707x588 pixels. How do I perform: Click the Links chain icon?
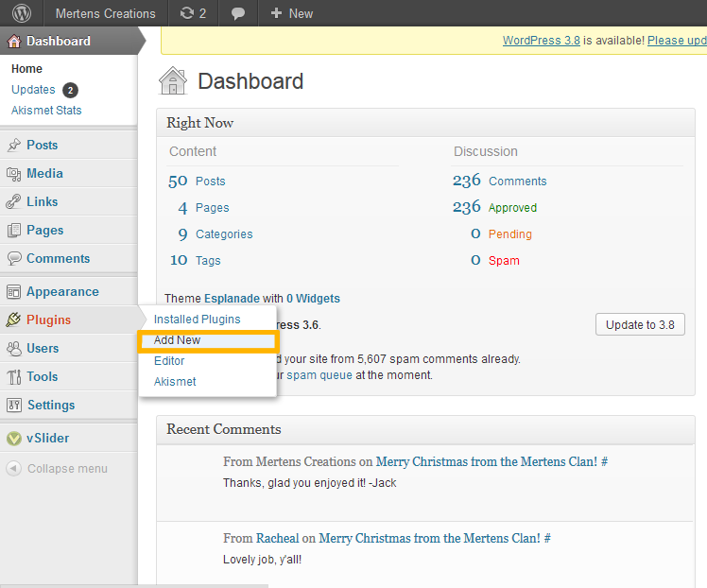(x=13, y=201)
